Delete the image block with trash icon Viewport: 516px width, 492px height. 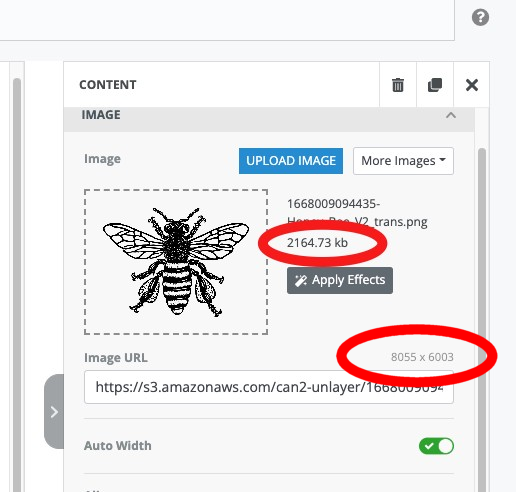pyautogui.click(x=398, y=85)
